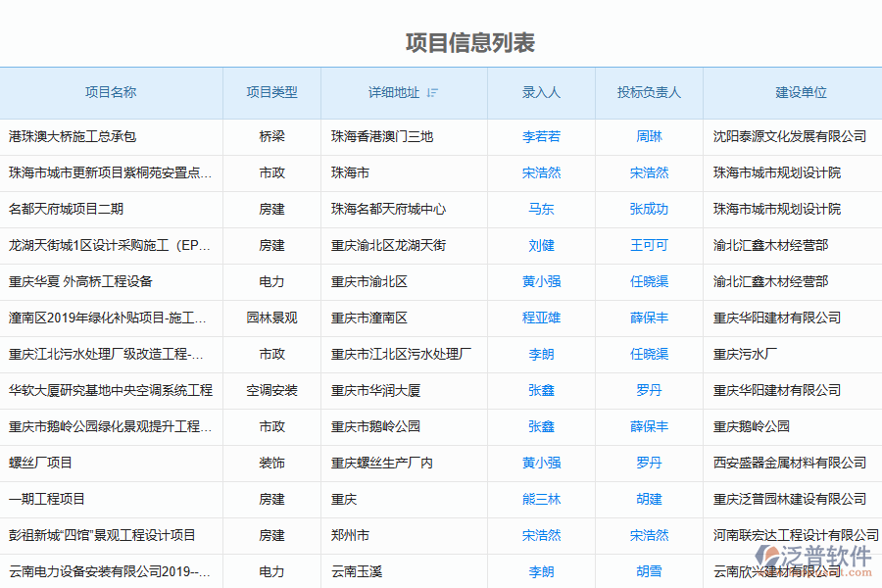Select the 港珠澳大桥施工总承包 project row

[x=73, y=137]
